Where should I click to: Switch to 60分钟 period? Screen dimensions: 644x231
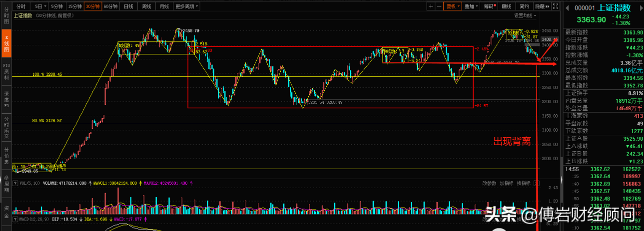110,6
